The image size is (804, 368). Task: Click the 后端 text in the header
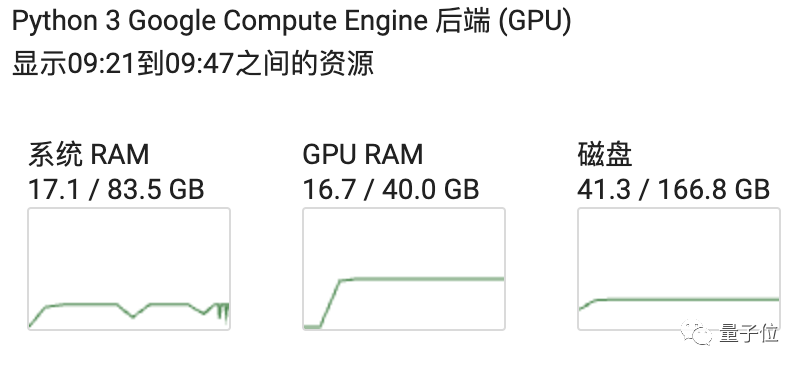pos(463,23)
